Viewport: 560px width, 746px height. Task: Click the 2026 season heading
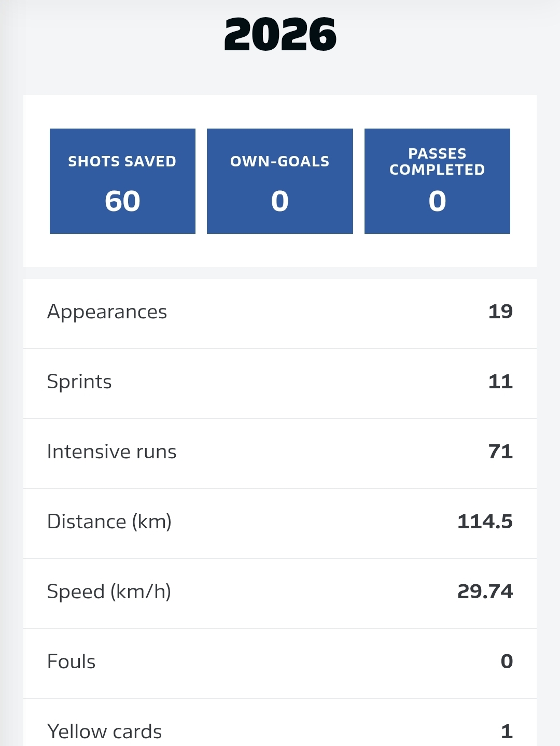(x=280, y=35)
